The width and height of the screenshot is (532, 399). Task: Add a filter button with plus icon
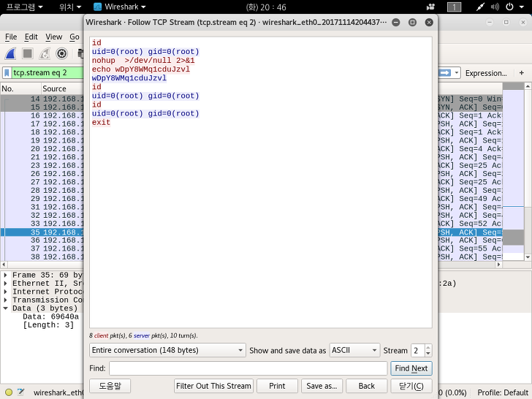tap(522, 73)
